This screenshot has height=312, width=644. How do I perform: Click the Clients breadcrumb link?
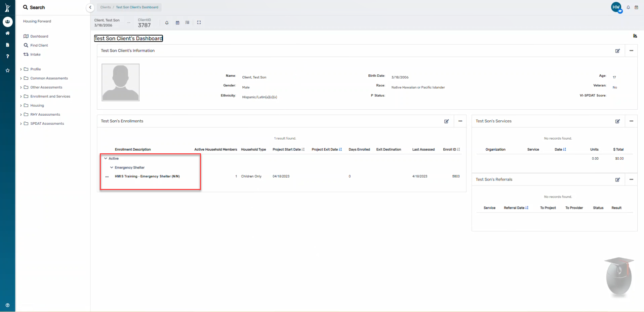click(x=105, y=7)
